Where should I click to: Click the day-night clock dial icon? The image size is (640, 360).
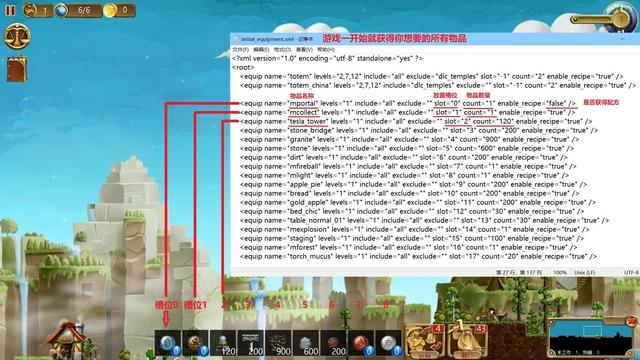pyautogui.click(x=620, y=18)
